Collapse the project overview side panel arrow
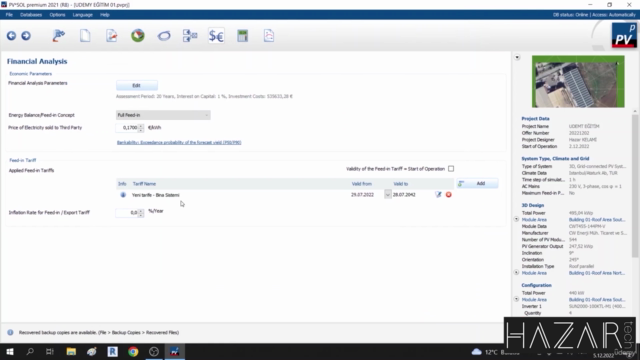The image size is (640, 360). point(517,58)
